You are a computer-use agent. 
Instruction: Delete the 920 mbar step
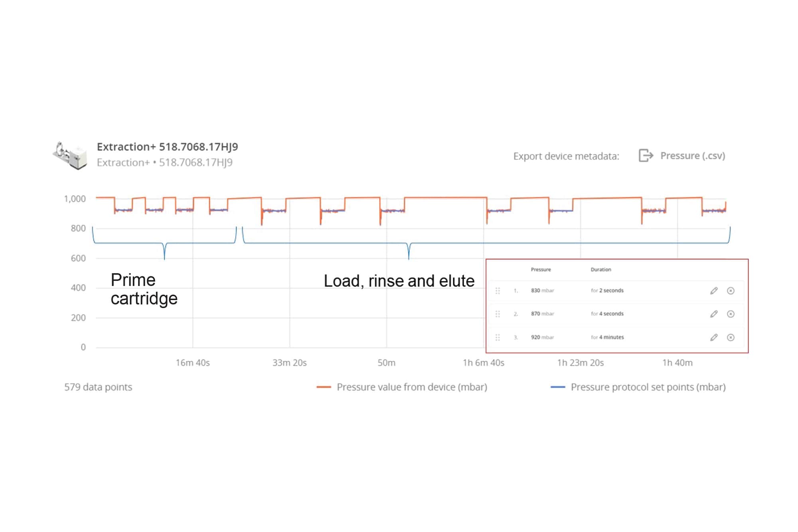click(731, 338)
